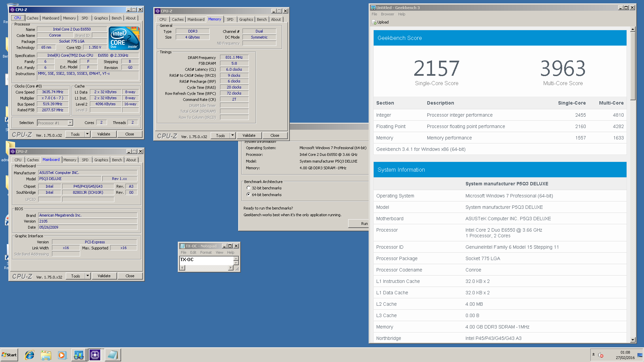Click Validate in CPU-Z Mainboard window
This screenshot has width=644, height=362.
(x=104, y=276)
